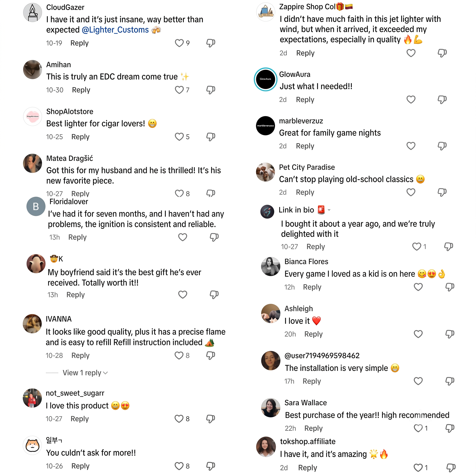
Task: Reply to tokshop.affiliate's comment
Action: 307,468
